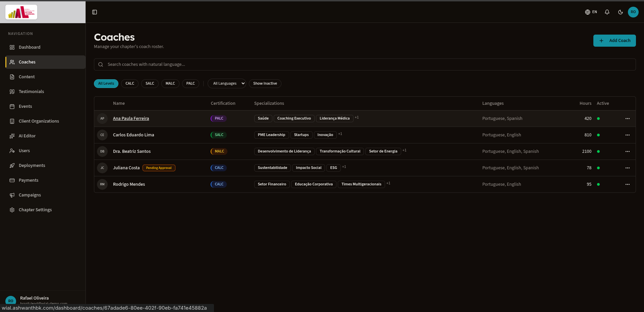Viewport: 644px width, 312px height.
Task: Open the All Languages dropdown
Action: (x=227, y=84)
